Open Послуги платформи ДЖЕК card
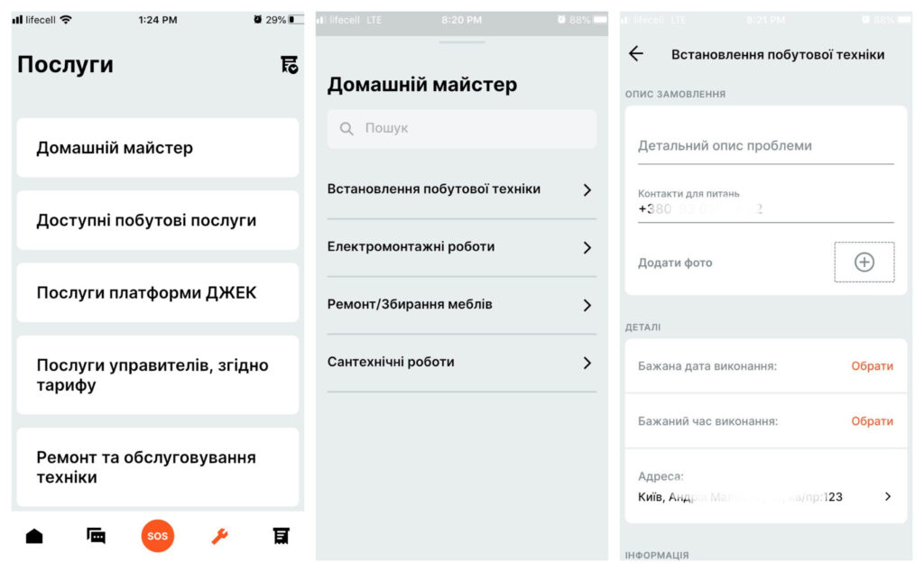The height and width of the screenshot is (572, 924). (x=157, y=293)
